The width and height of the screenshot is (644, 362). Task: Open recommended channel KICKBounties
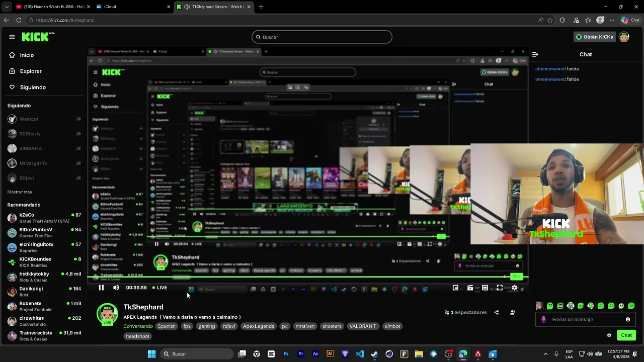coord(44,262)
